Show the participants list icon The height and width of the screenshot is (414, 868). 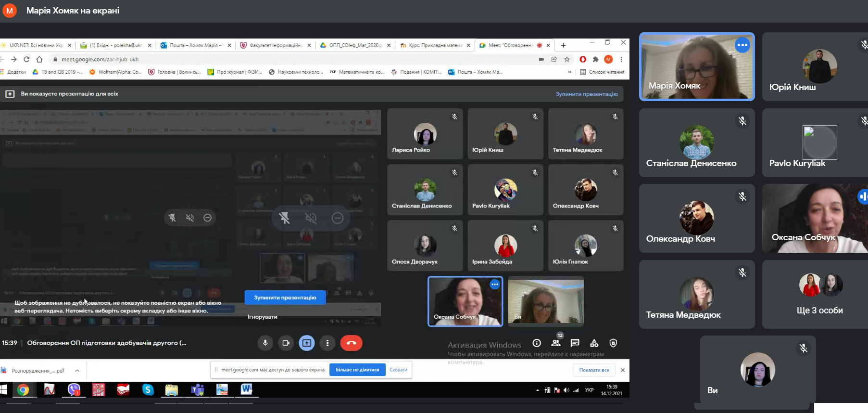(x=556, y=343)
